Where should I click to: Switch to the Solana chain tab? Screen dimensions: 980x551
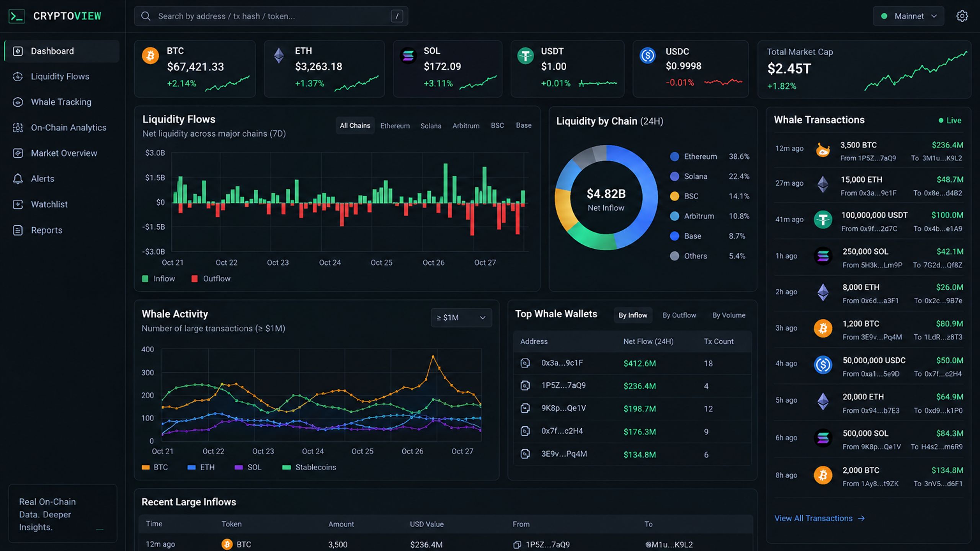click(431, 126)
